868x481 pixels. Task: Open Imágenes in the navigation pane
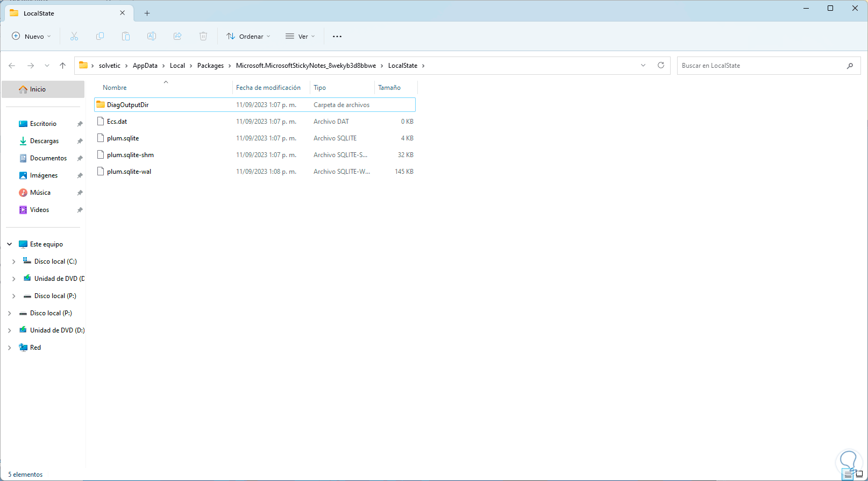(x=43, y=175)
